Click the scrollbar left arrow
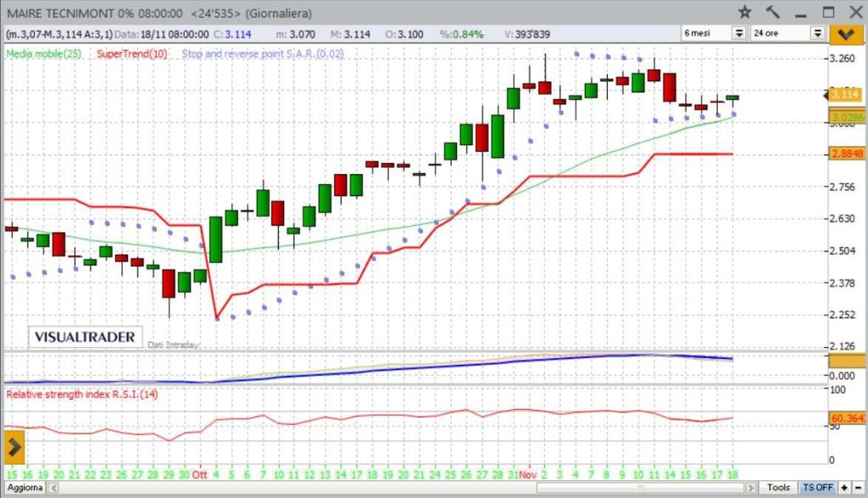This screenshot has height=498, width=868. pyautogui.click(x=53, y=488)
